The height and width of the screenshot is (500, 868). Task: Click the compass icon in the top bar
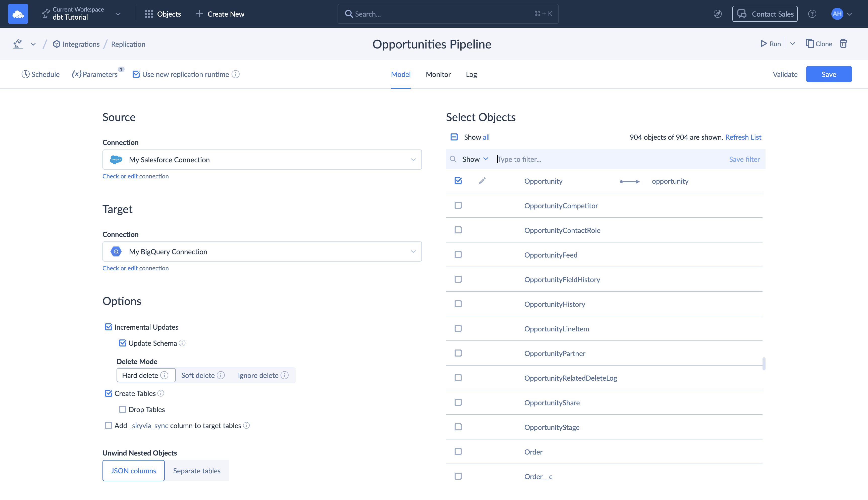coord(718,14)
